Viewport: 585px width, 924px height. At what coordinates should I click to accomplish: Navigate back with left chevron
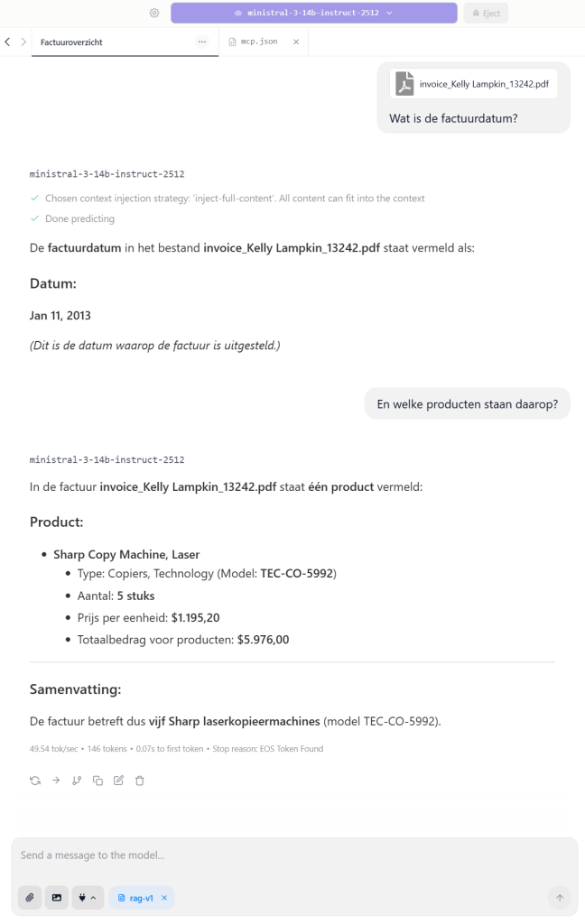click(8, 42)
